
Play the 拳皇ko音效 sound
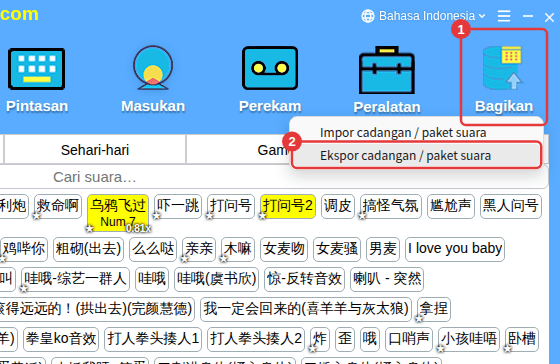61,339
